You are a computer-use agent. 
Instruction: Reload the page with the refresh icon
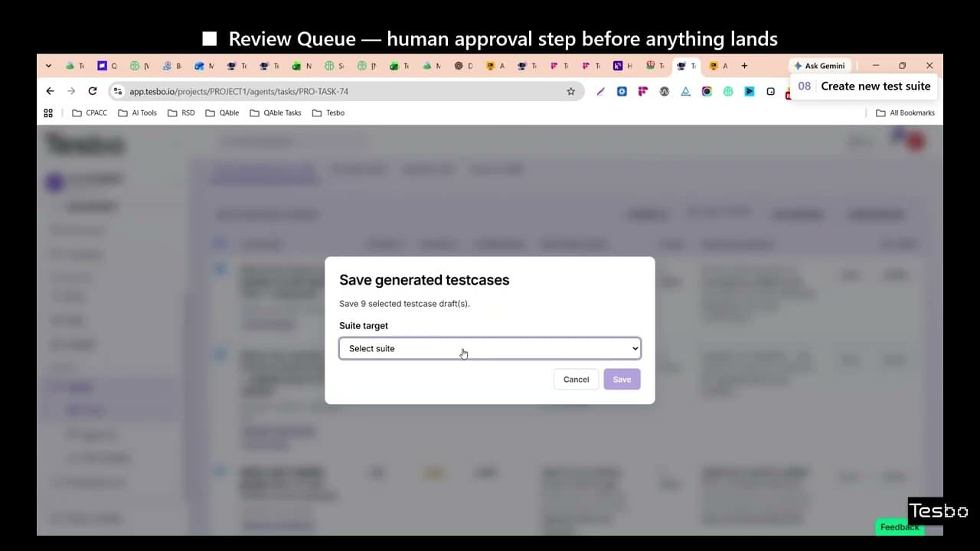point(93,91)
